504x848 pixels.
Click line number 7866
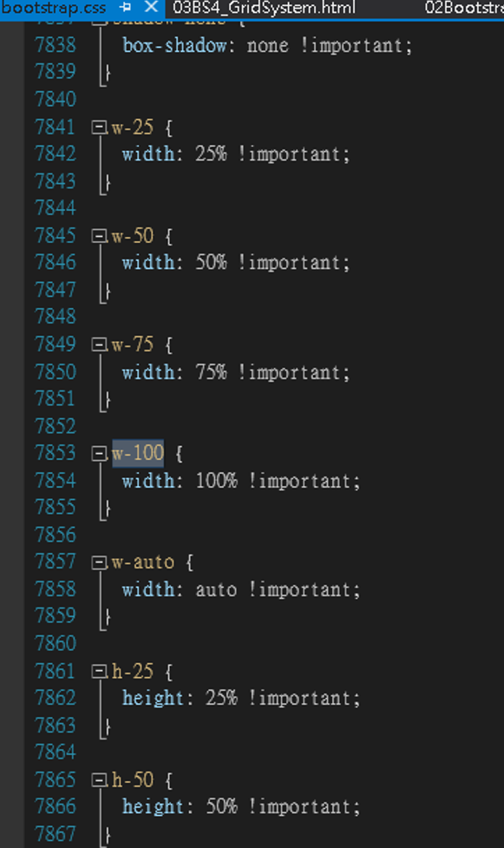click(x=56, y=806)
